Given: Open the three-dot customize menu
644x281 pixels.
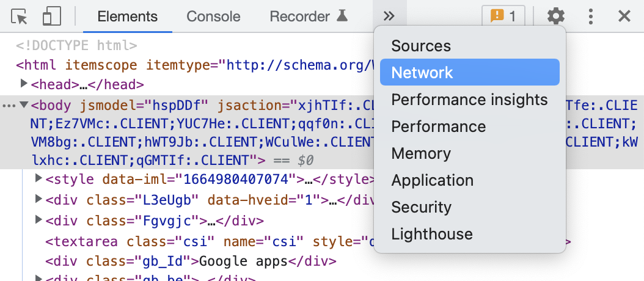Looking at the screenshot, I should pyautogui.click(x=590, y=16).
